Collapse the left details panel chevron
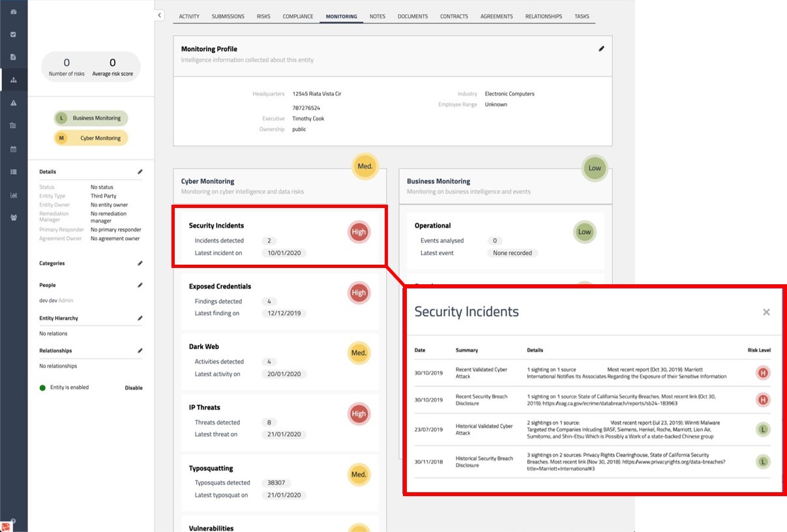Image resolution: width=787 pixels, height=532 pixels. click(159, 15)
